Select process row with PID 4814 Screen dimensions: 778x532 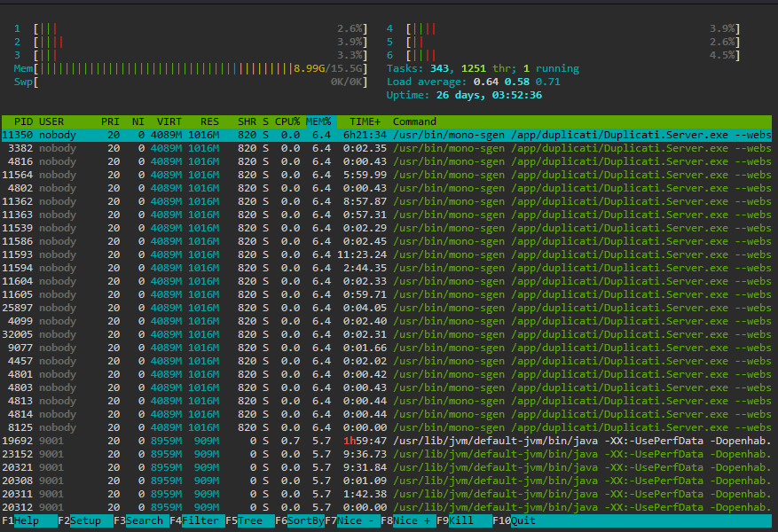click(x=387, y=414)
